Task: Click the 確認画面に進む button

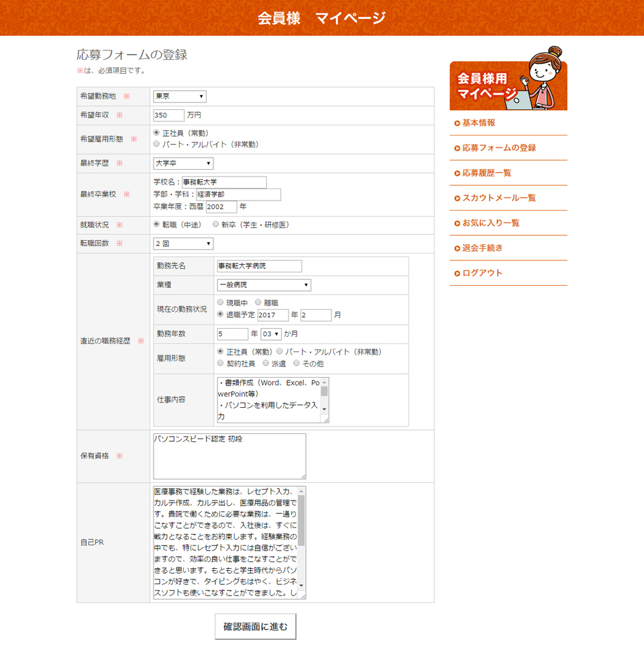Action: point(256,627)
